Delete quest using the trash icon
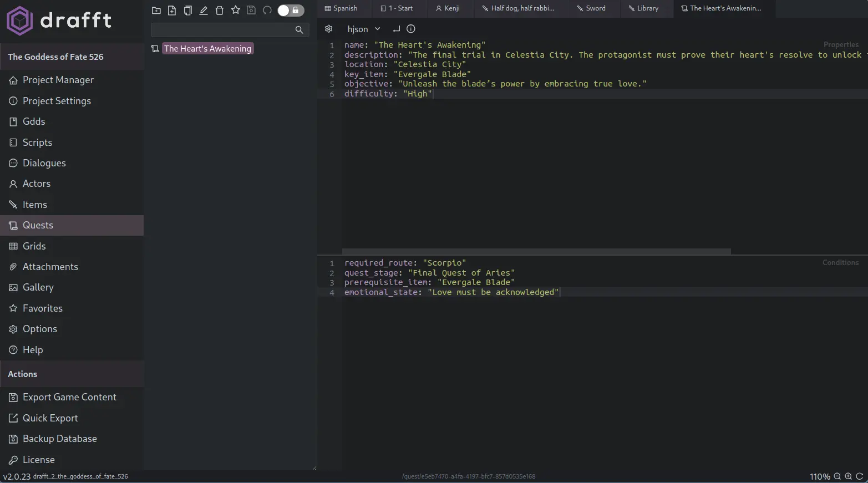 point(219,10)
